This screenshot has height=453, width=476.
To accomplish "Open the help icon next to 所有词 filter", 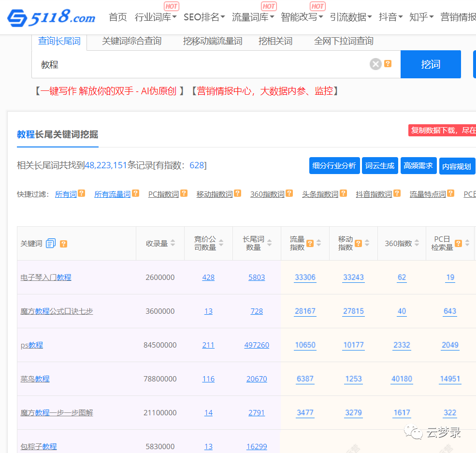I will [81, 193].
